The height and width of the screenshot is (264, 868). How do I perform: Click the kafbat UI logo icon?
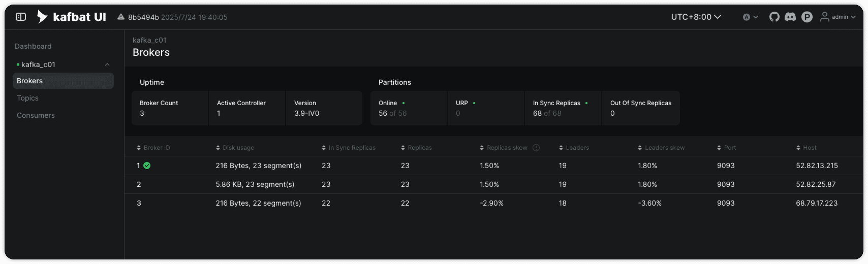pos(42,17)
